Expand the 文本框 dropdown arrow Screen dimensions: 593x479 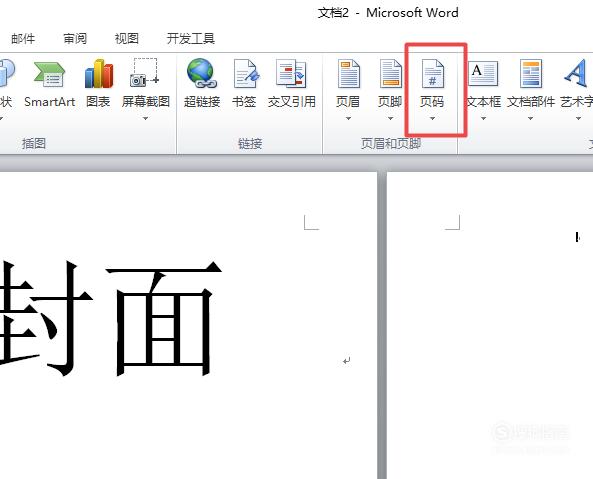483,119
